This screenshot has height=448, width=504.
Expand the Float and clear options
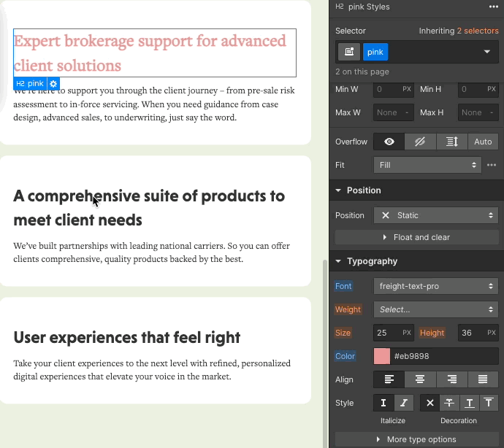pyautogui.click(x=416, y=237)
